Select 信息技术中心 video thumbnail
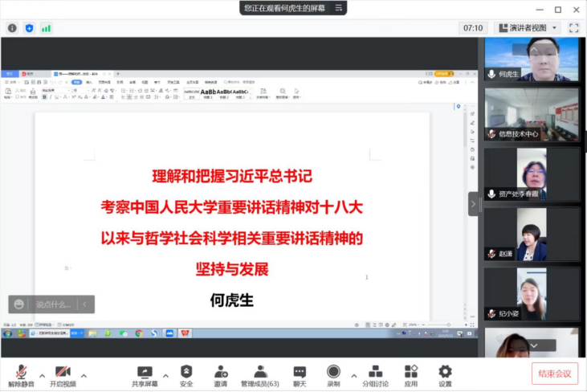This screenshot has height=392, width=587. 532,115
